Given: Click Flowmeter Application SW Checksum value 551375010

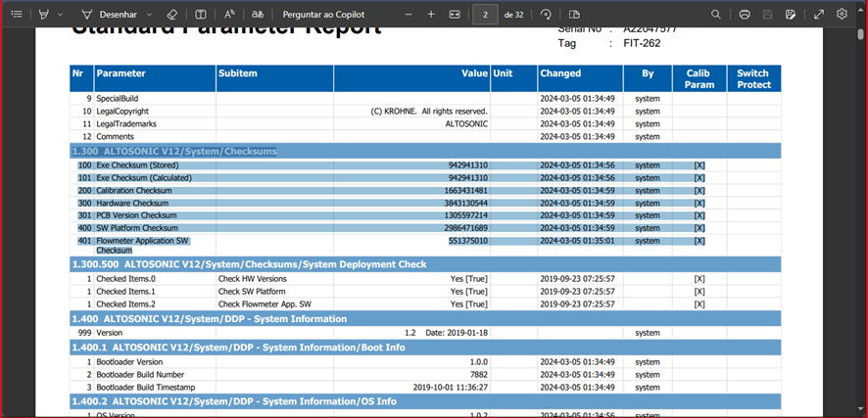Looking at the screenshot, I should (x=467, y=241).
